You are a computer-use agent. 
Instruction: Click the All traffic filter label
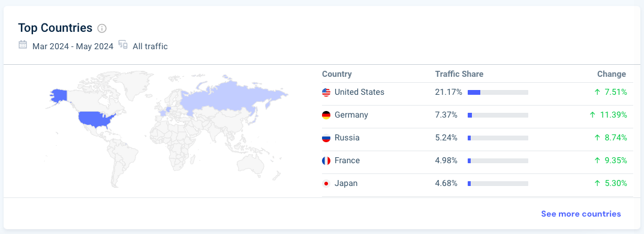(x=150, y=46)
